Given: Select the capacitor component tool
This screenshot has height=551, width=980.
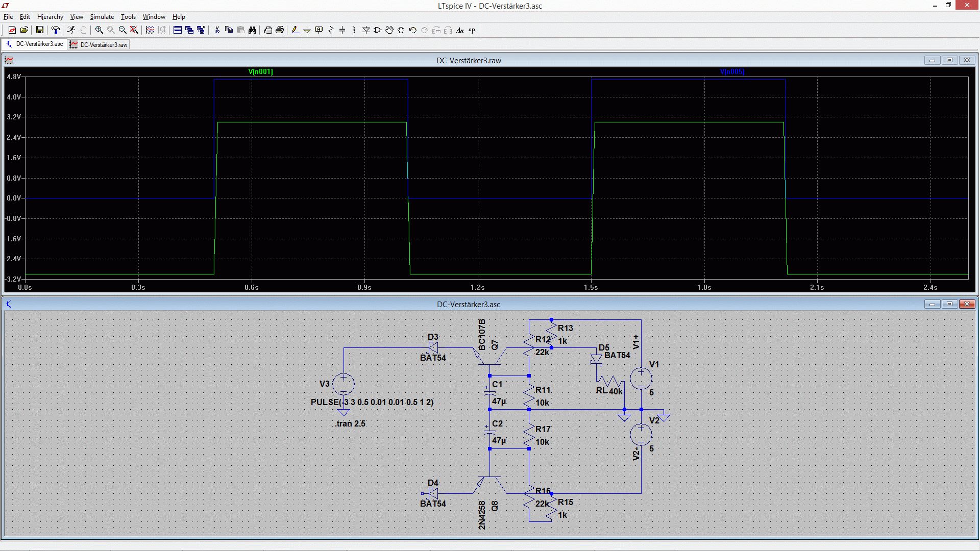Looking at the screenshot, I should coord(342,30).
